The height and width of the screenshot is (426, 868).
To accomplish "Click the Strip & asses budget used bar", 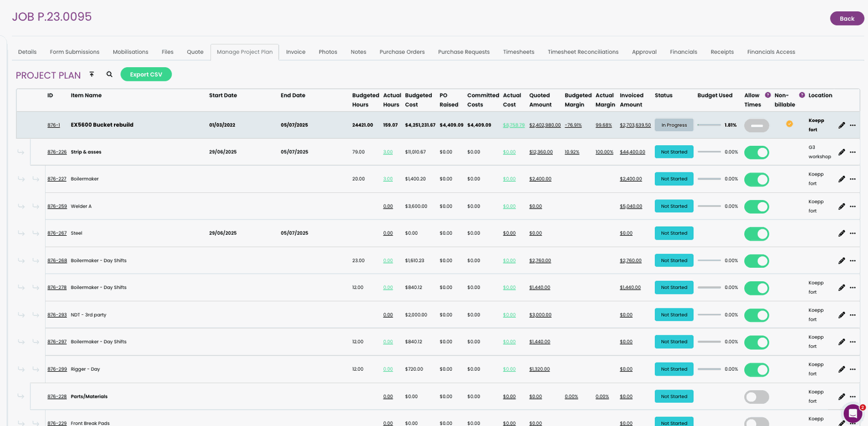I will 709,152.
